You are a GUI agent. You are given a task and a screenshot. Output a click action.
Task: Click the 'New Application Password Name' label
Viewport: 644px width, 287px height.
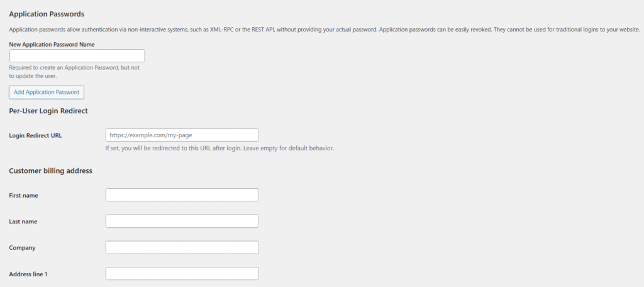click(52, 44)
